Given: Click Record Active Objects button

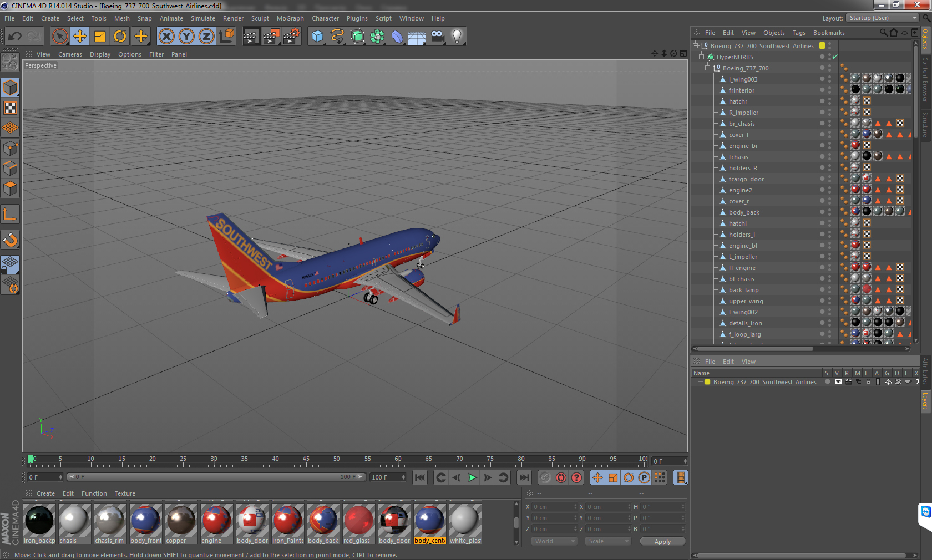Looking at the screenshot, I should [x=545, y=477].
